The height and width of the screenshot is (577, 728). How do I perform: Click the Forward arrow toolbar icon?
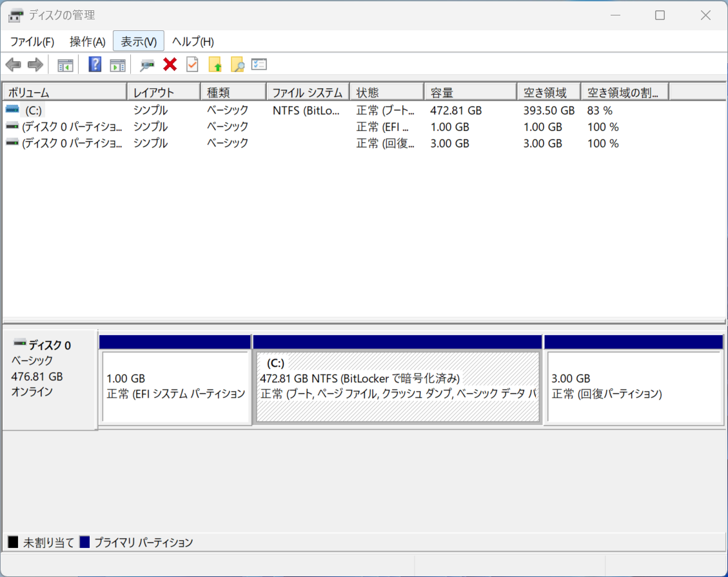(x=35, y=64)
